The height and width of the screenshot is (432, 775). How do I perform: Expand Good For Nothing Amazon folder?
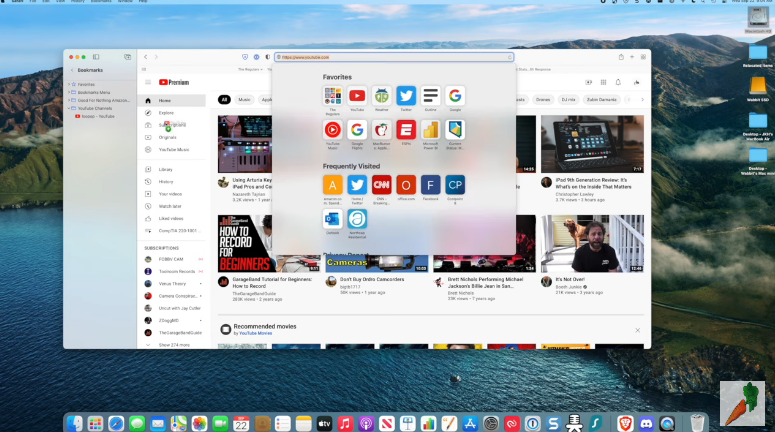[69, 100]
